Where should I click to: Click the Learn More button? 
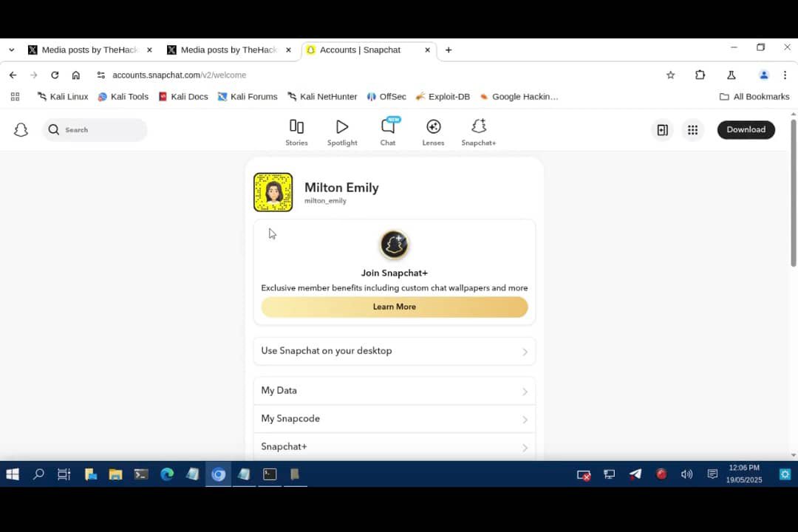click(395, 307)
